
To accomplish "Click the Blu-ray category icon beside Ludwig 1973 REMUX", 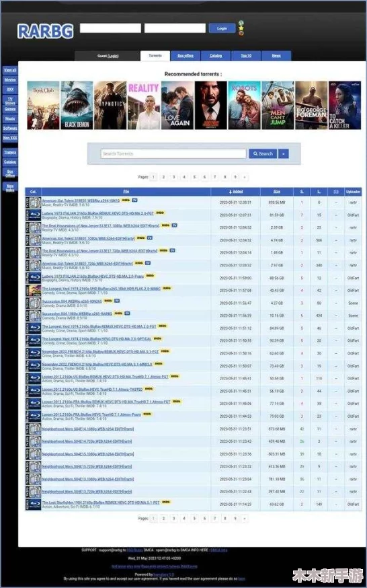I will [x=33, y=215].
